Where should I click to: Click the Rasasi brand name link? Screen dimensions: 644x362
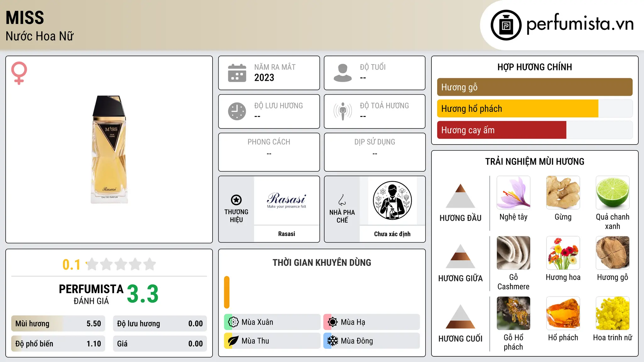click(286, 234)
